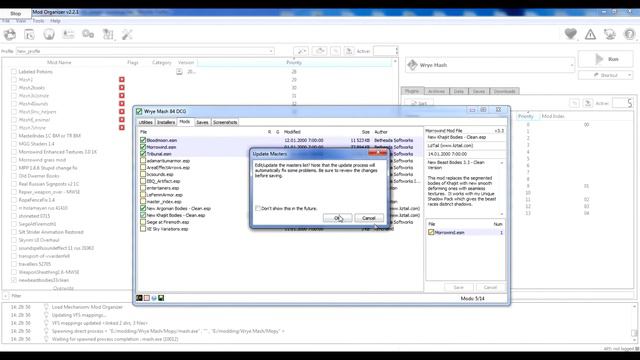Enable Labeled Potions mod checkbox
Image resolution: width=640 pixels, height=360 pixels.
[x=14, y=71]
